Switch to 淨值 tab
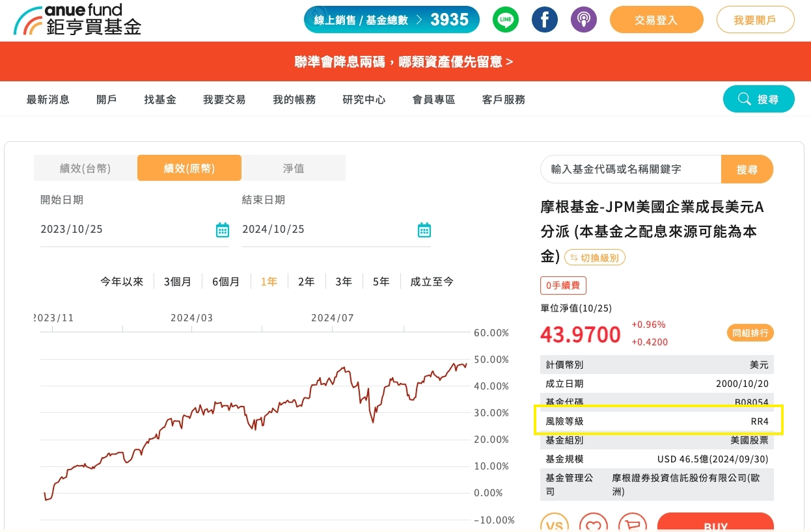Viewport: 811px width, 532px height. 294,168
